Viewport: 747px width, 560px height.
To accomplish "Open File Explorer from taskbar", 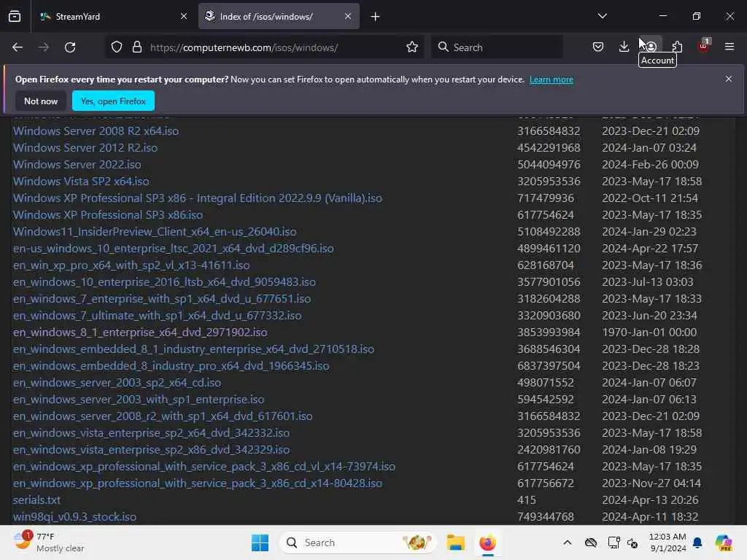I will 455,542.
